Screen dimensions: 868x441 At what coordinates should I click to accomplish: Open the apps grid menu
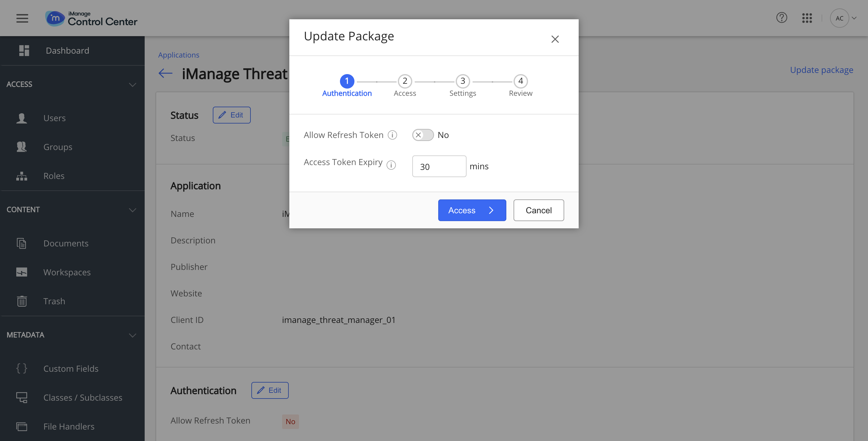[x=807, y=18]
